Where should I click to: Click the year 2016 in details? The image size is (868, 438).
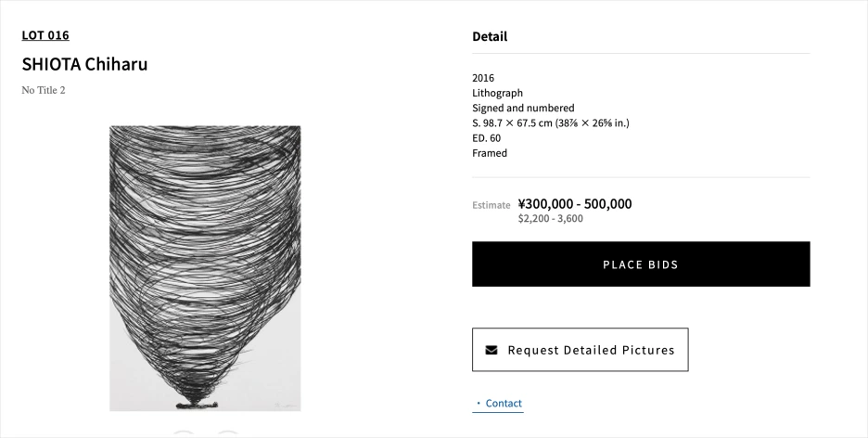pyautogui.click(x=483, y=78)
